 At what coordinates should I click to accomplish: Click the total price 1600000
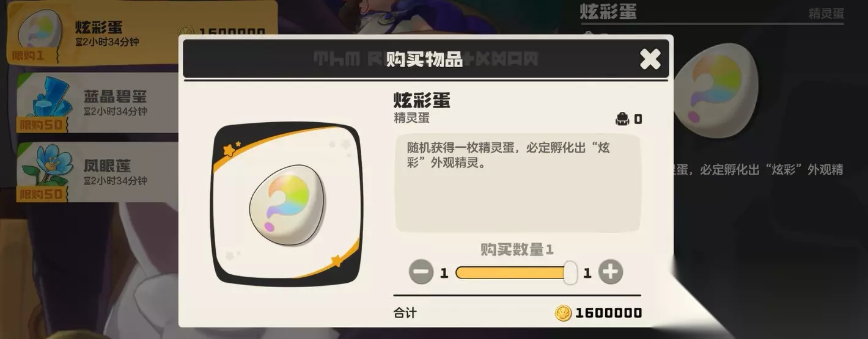[x=608, y=313]
